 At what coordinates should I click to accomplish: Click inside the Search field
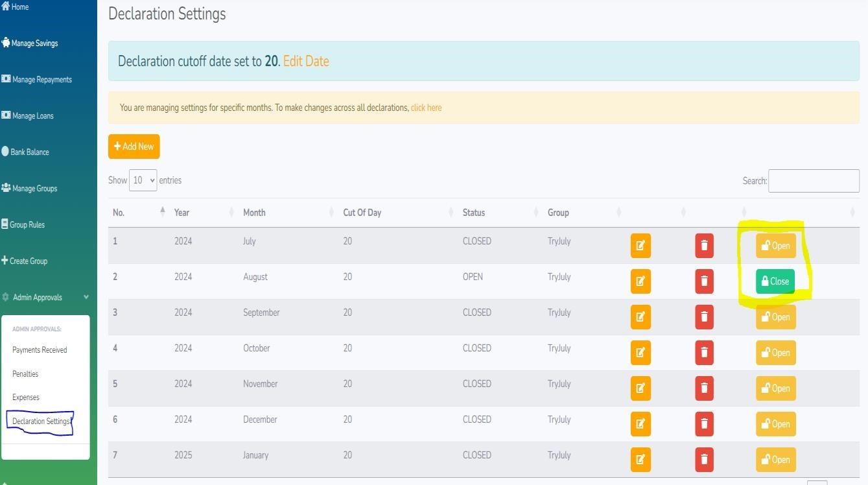click(x=814, y=180)
